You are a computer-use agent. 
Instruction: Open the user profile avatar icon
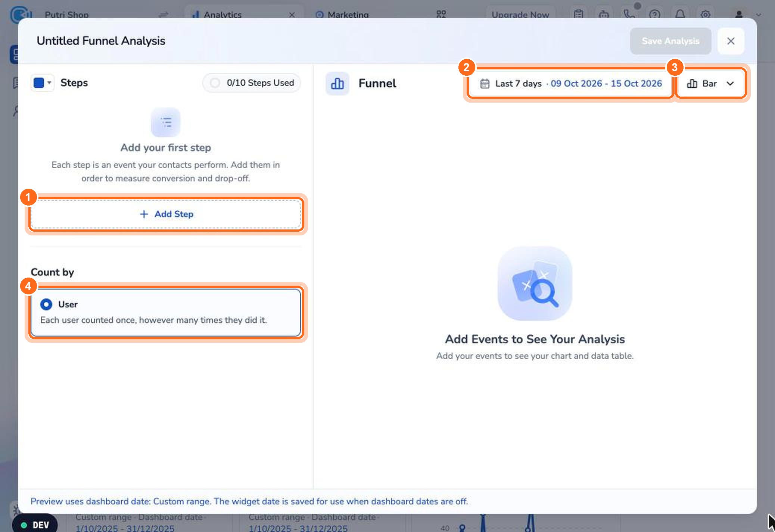click(x=739, y=15)
